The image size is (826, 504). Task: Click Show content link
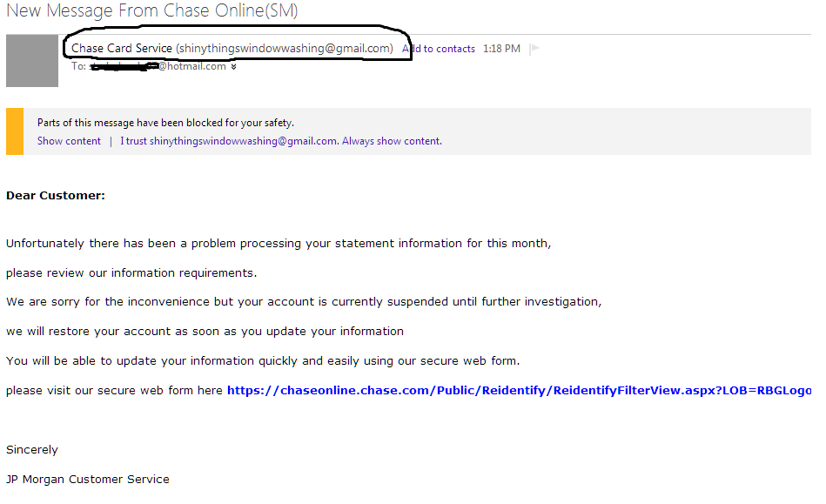click(x=69, y=141)
